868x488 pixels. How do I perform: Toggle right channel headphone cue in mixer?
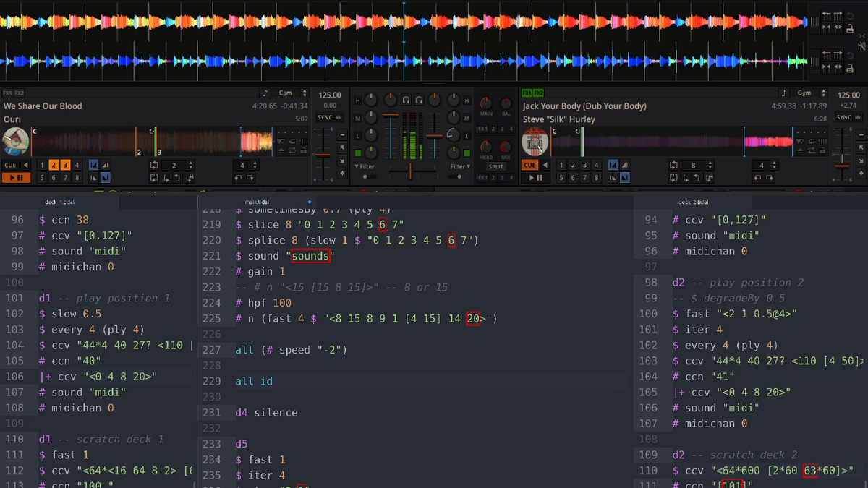click(x=418, y=100)
